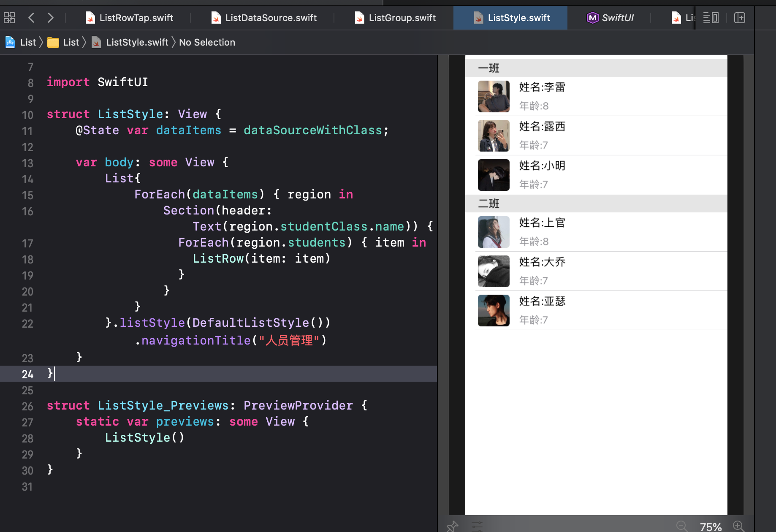
Task: Open the No Selection symbol breadcrumb
Action: (207, 42)
